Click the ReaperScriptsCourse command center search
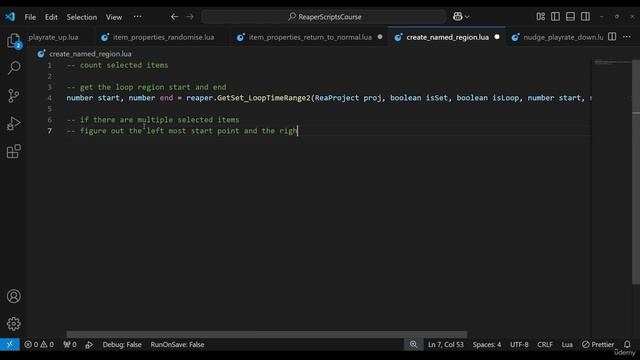The image size is (640, 360). click(x=324, y=17)
